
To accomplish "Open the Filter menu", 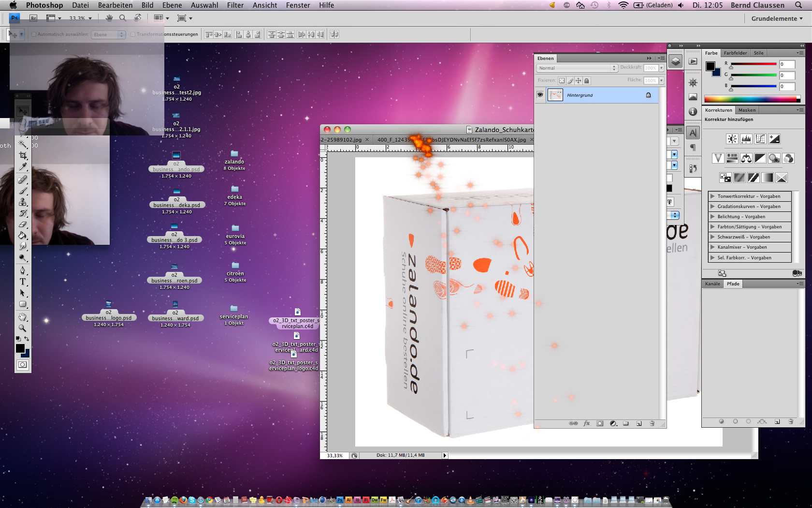I will pos(235,5).
